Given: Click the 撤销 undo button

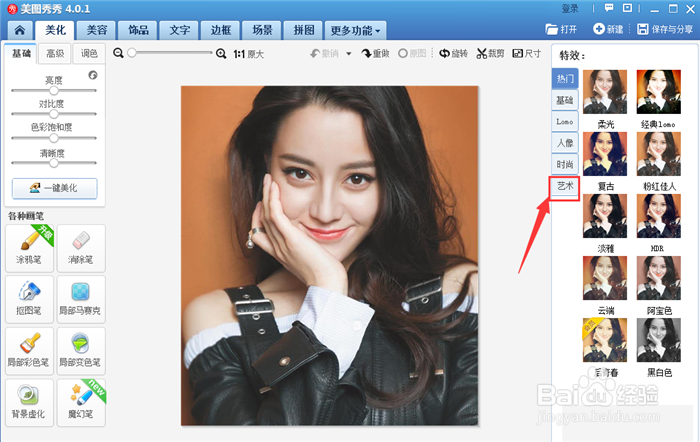Looking at the screenshot, I should coord(325,54).
